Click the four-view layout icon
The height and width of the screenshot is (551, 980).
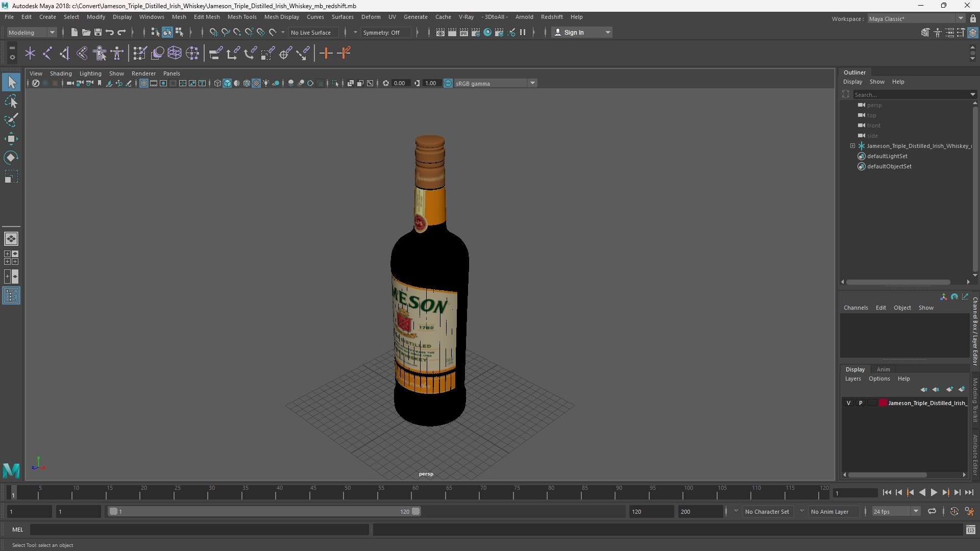point(11,258)
